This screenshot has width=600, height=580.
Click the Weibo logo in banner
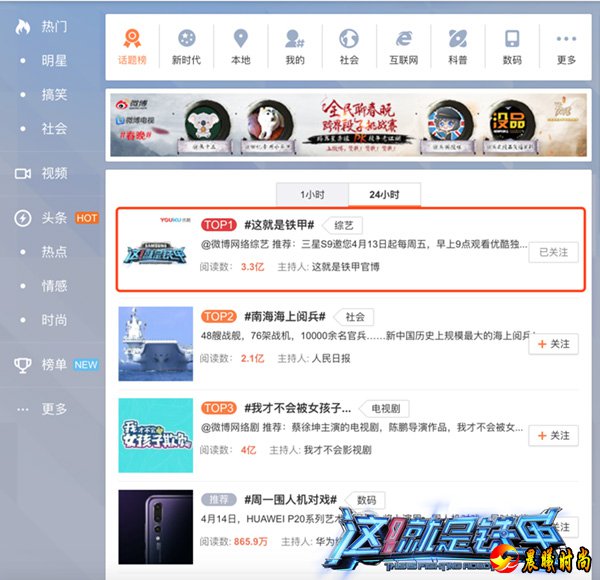coord(132,104)
